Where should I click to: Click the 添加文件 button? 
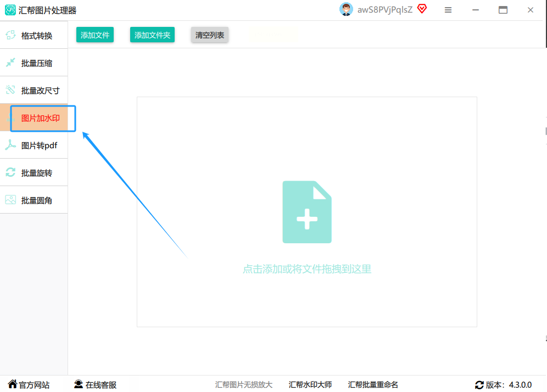pos(95,35)
